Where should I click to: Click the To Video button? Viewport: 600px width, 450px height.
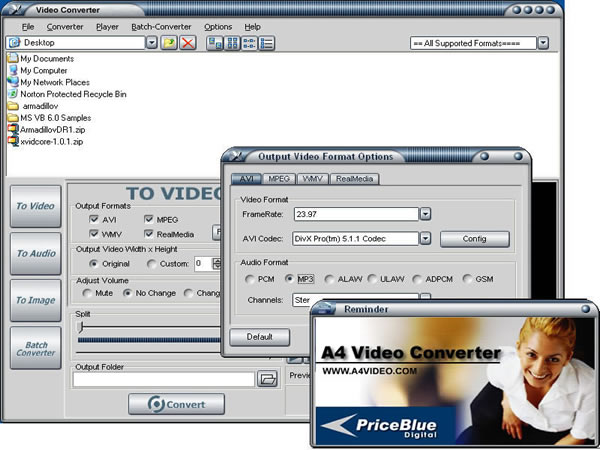36,206
